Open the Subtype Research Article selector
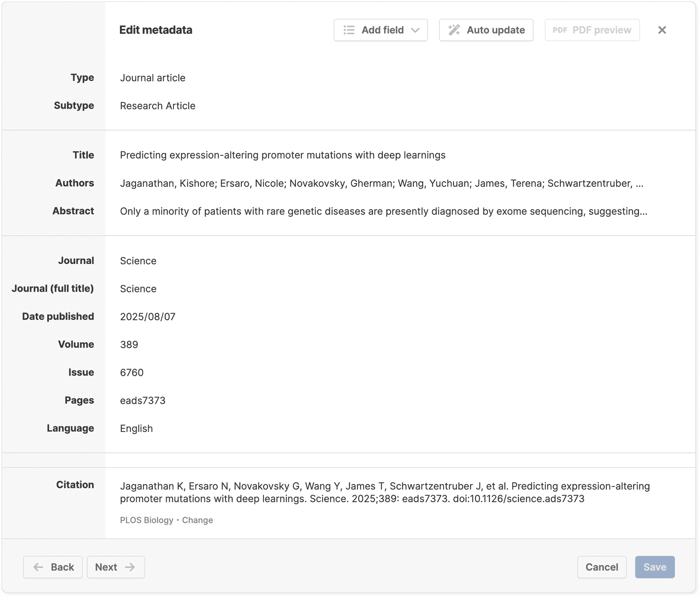Image resolution: width=700 pixels, height=597 pixels. click(x=158, y=106)
